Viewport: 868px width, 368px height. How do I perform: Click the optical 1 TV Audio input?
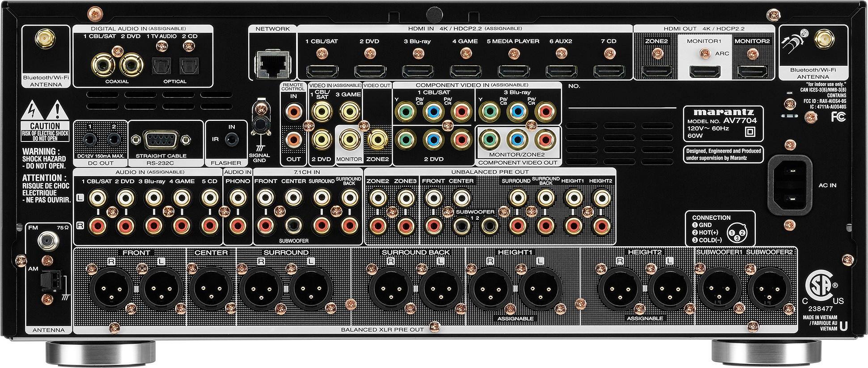tap(159, 67)
